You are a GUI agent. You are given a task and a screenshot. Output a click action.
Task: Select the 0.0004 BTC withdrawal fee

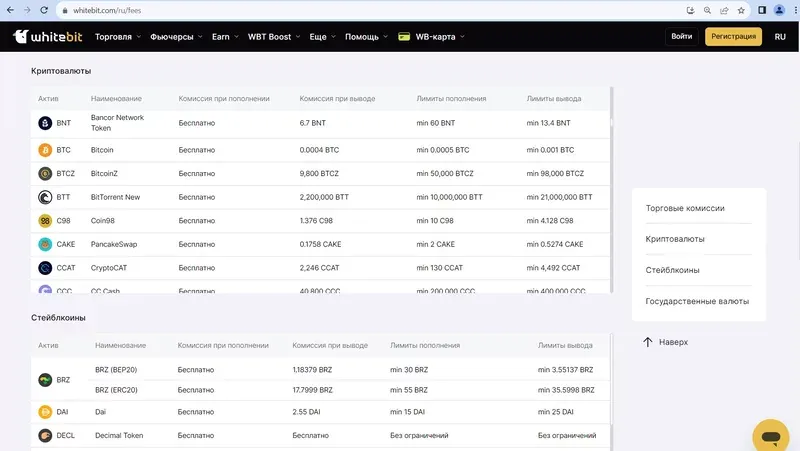(x=319, y=150)
